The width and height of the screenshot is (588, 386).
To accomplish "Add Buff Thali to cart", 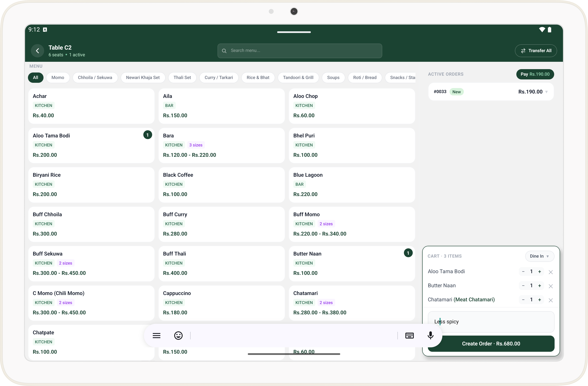I will point(221,263).
